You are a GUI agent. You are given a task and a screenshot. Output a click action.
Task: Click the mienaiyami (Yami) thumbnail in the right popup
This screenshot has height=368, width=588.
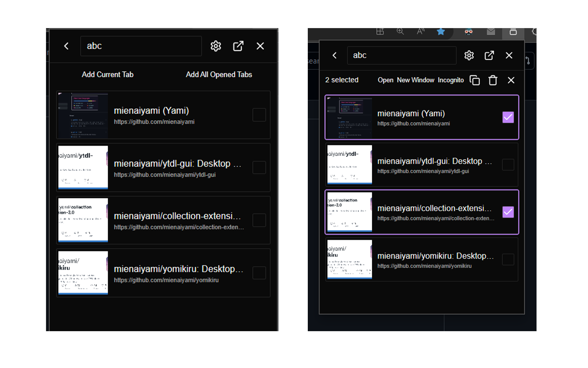click(350, 117)
